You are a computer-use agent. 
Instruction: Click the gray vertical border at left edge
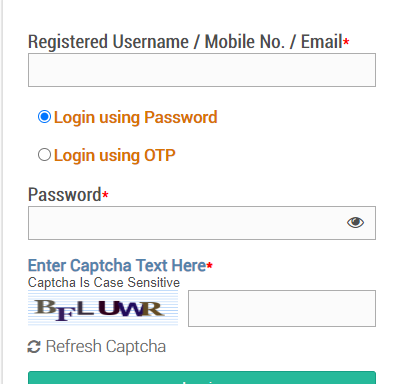coord(2,192)
